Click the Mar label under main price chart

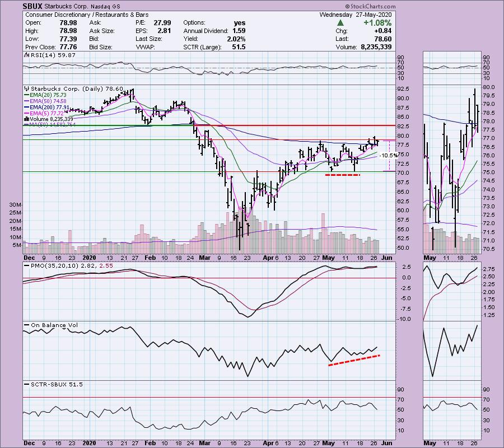click(205, 258)
